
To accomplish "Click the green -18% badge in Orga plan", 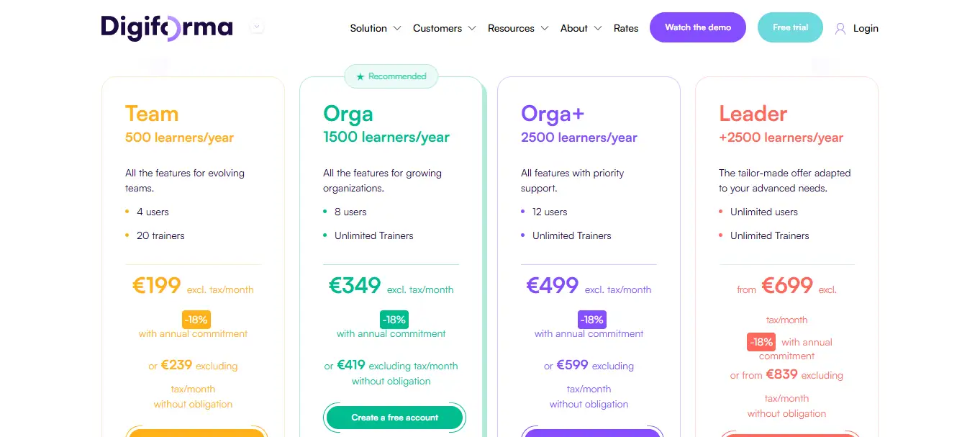I will pyautogui.click(x=394, y=320).
